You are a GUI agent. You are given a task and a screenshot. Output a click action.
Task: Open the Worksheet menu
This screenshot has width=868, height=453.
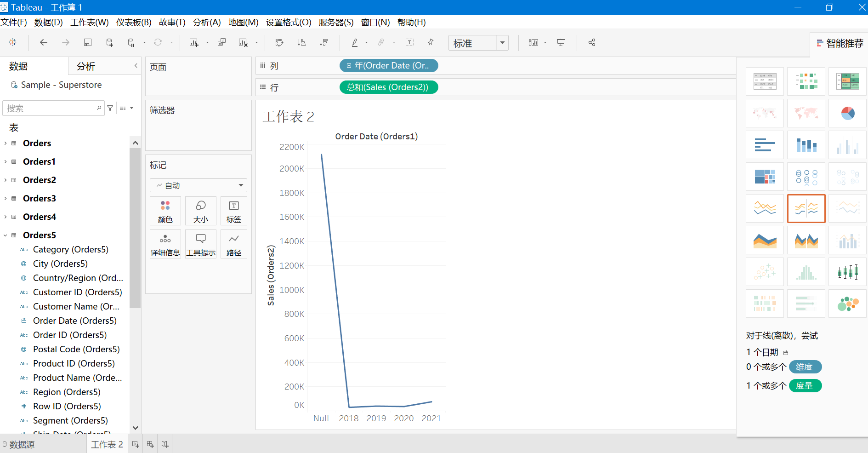click(90, 22)
